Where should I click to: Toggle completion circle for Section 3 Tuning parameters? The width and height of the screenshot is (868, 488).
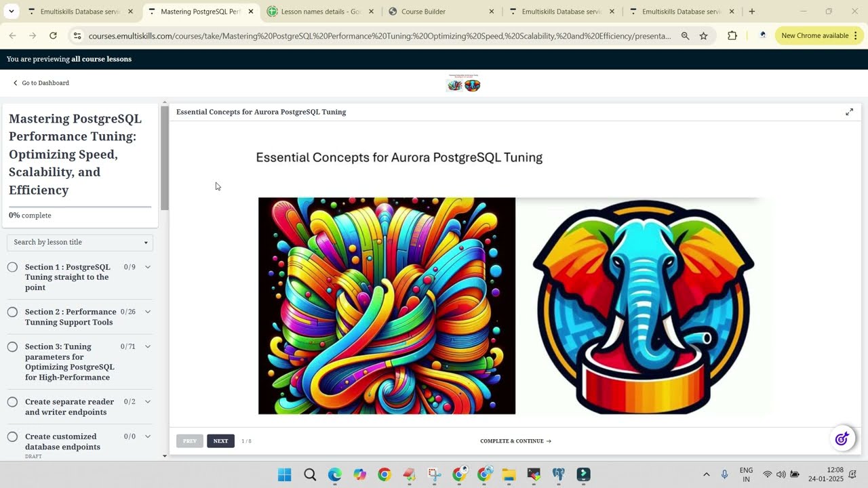coord(12,346)
